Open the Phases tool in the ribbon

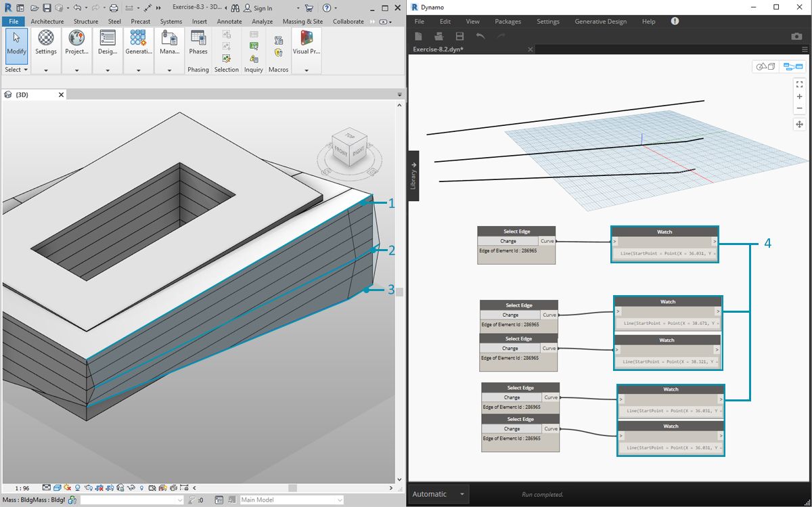[x=198, y=45]
